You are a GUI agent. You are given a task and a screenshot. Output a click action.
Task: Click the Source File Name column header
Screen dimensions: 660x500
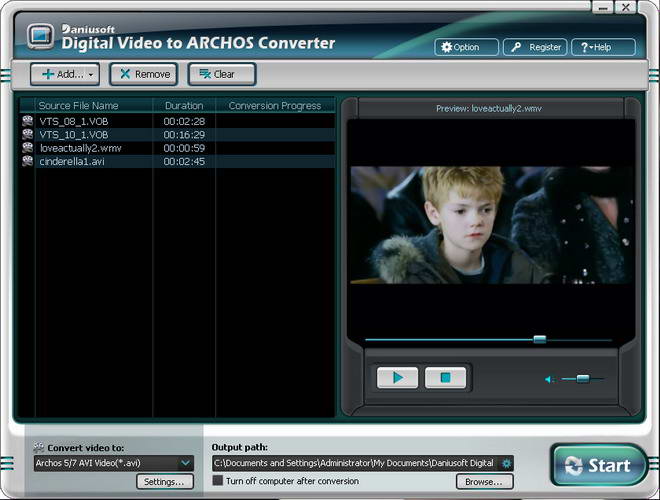point(94,106)
